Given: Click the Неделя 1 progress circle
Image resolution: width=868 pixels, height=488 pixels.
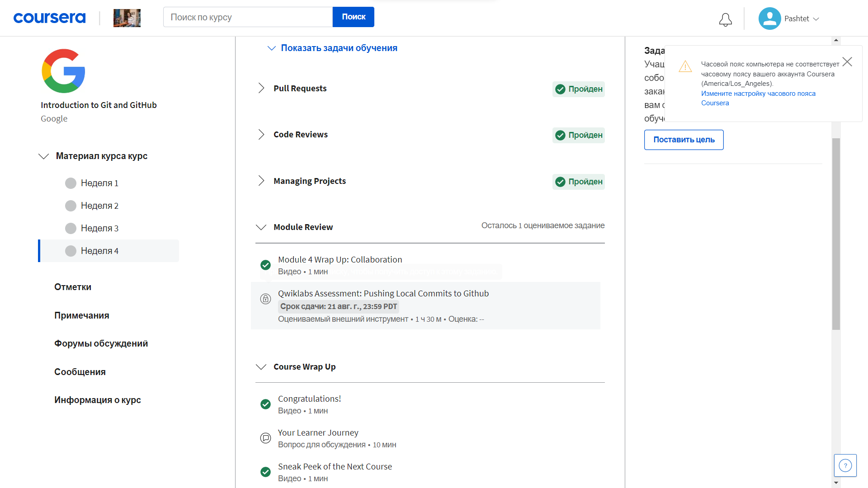Looking at the screenshot, I should click(x=71, y=183).
